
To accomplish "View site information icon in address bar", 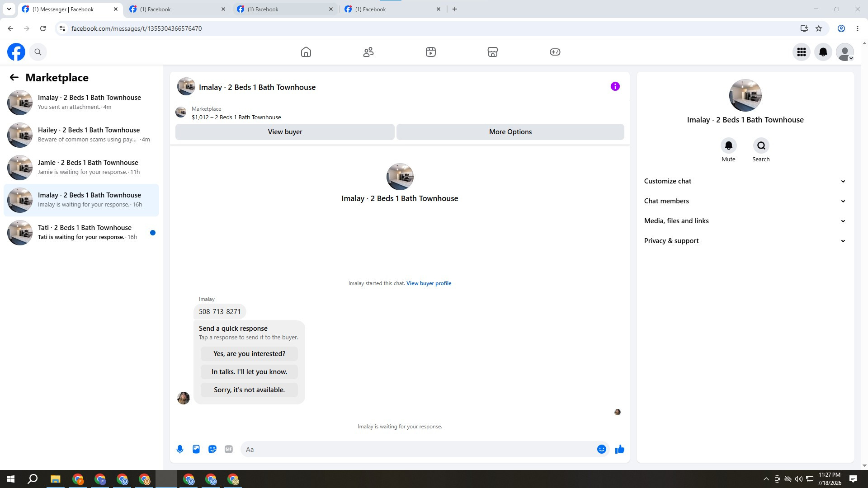I will tap(62, 28).
